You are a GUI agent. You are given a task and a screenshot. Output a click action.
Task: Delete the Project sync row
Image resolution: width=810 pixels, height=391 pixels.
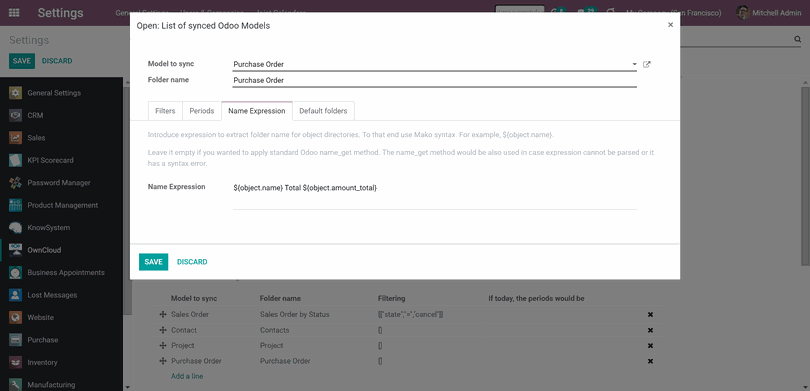(x=650, y=346)
